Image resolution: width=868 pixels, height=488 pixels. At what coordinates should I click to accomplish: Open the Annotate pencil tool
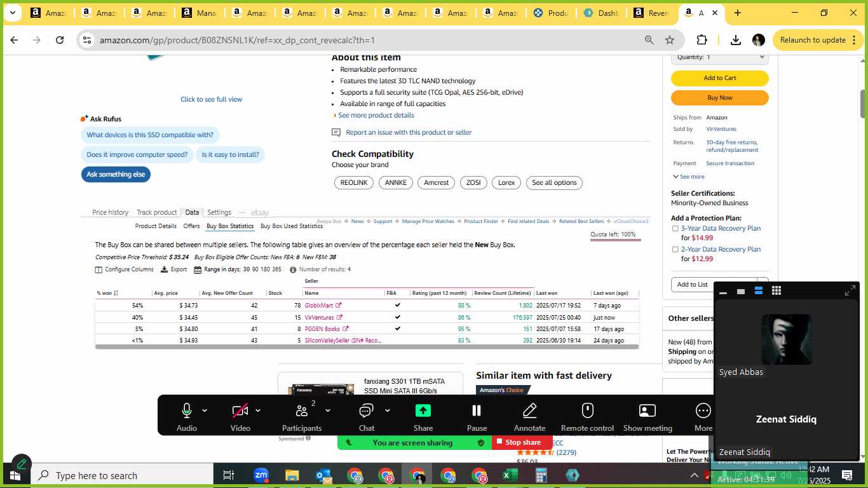tap(529, 410)
